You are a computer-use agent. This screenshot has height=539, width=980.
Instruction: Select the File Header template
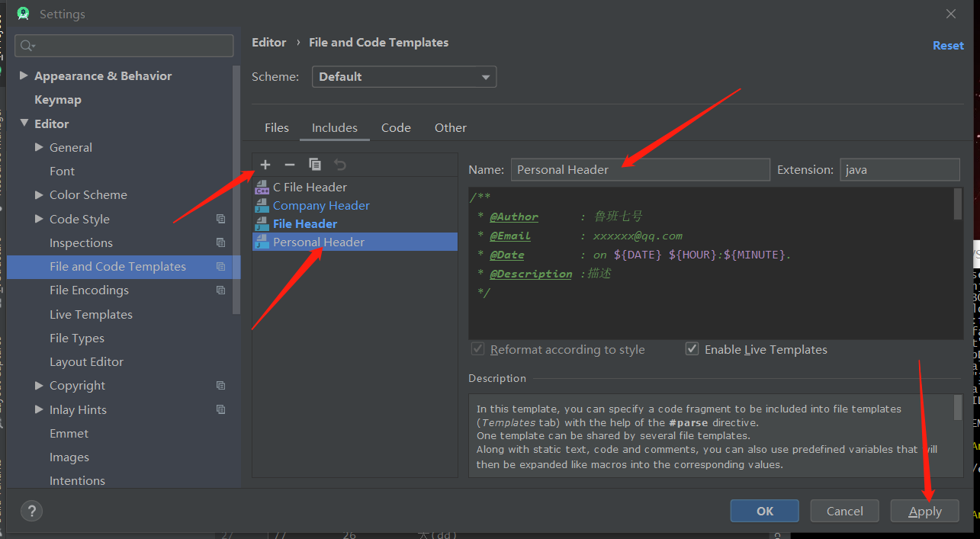tap(304, 223)
